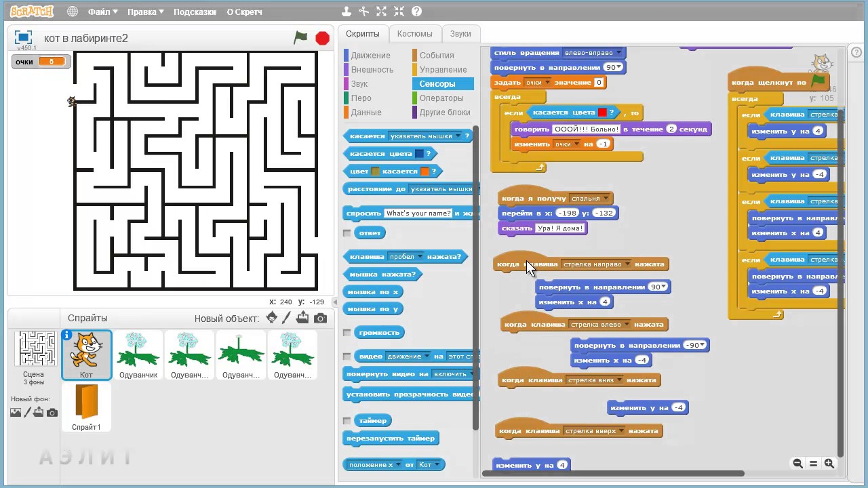Choose backdrop from library
Screen dimensions: 868x488
(x=16, y=412)
